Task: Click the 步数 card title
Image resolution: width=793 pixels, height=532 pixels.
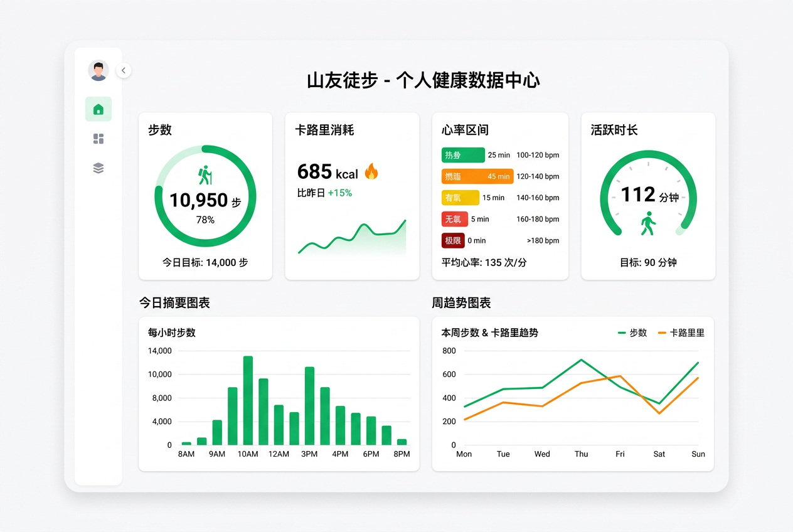Action: [160, 130]
